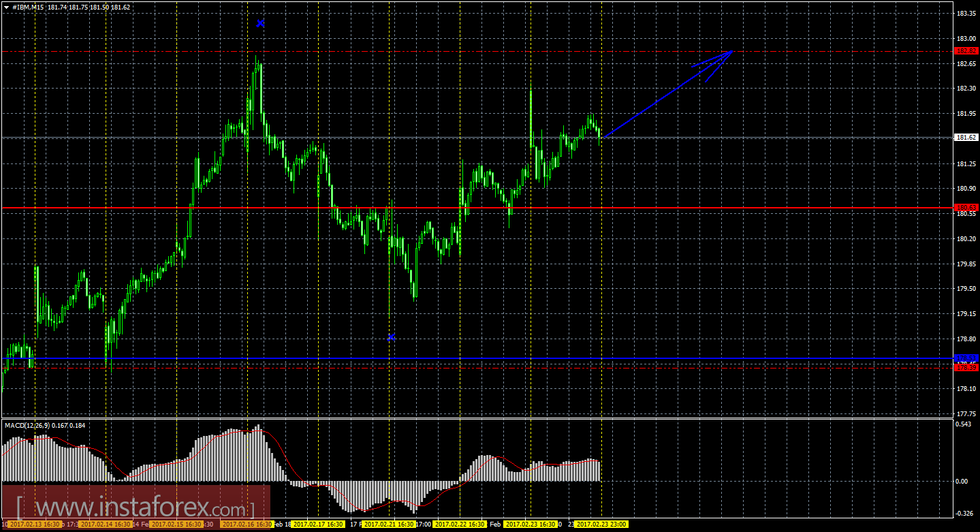Screen dimensions: 980x532
Task: Click the 178.10 price scale value
Action: [967, 389]
